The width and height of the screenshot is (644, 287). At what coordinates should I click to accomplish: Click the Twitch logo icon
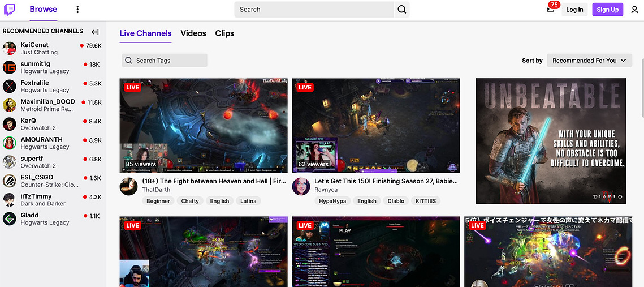[x=10, y=10]
